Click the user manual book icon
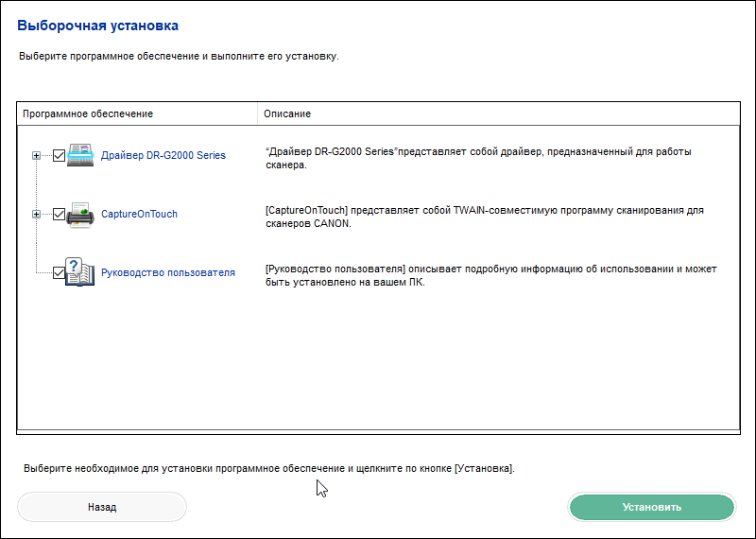 pyautogui.click(x=80, y=271)
